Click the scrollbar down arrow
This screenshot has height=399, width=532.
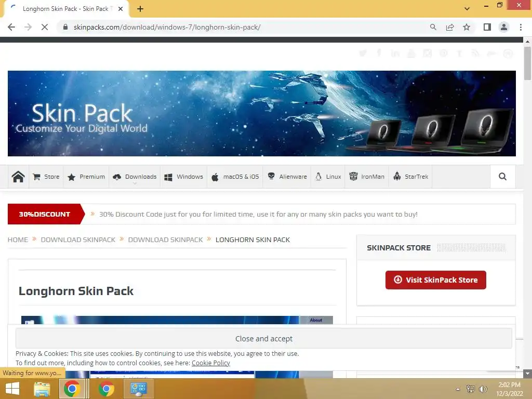pos(527,374)
